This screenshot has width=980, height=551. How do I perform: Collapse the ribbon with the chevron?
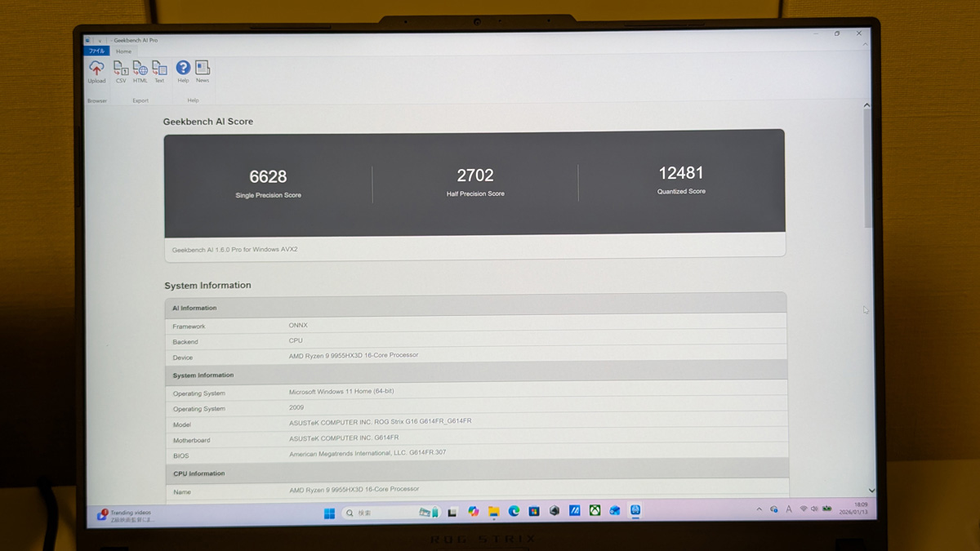(x=866, y=45)
